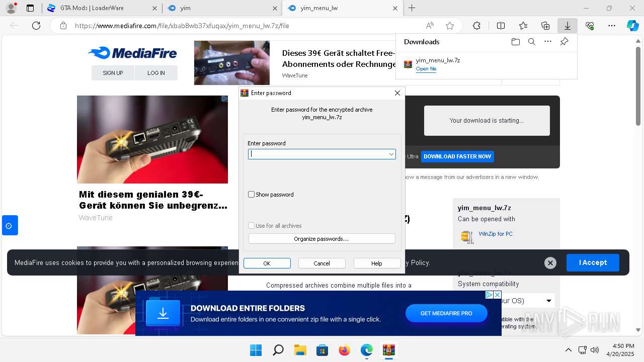View site information via the lock icon

(x=63, y=26)
